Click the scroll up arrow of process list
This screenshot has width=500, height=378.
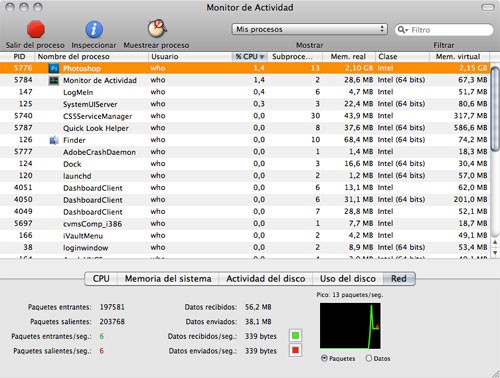495,242
